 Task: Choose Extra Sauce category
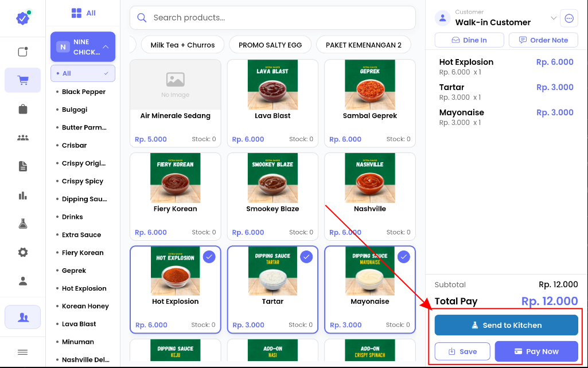pyautogui.click(x=81, y=235)
